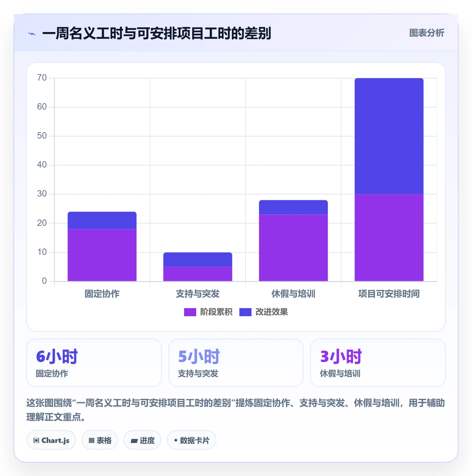The image size is (472, 476).
Task: Click the purple segment of the 支持与突发 bar
Action: coord(198,274)
